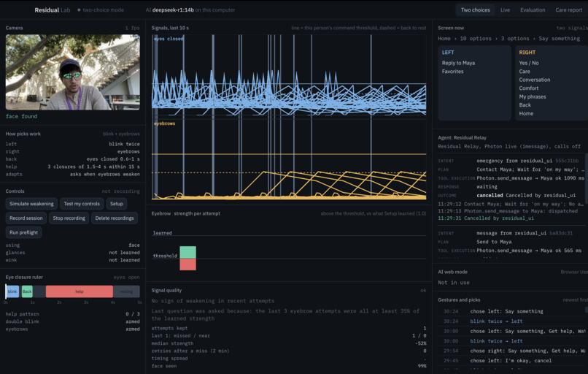
Task: Select Yes / No in RIGHT panel
Action: tap(529, 63)
